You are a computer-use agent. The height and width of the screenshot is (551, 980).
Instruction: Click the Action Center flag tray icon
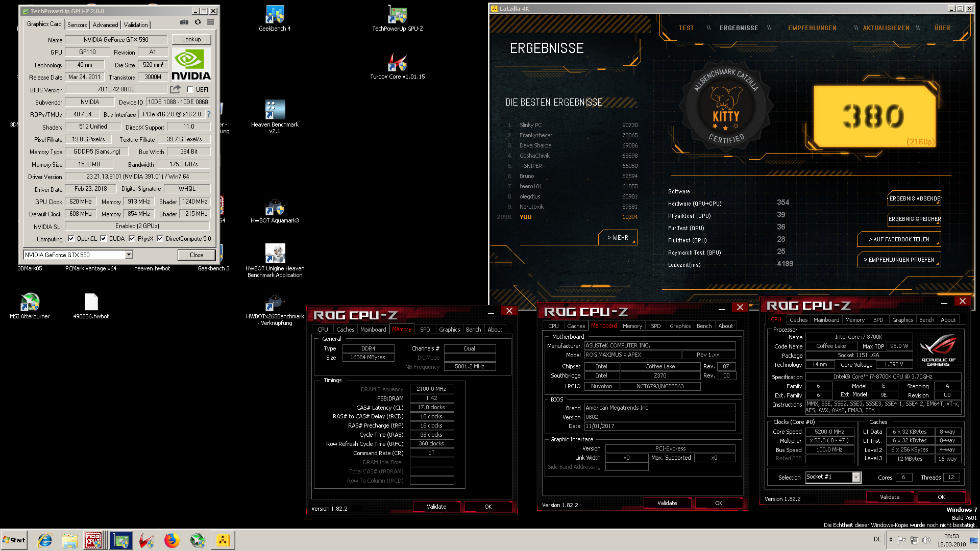[x=901, y=540]
